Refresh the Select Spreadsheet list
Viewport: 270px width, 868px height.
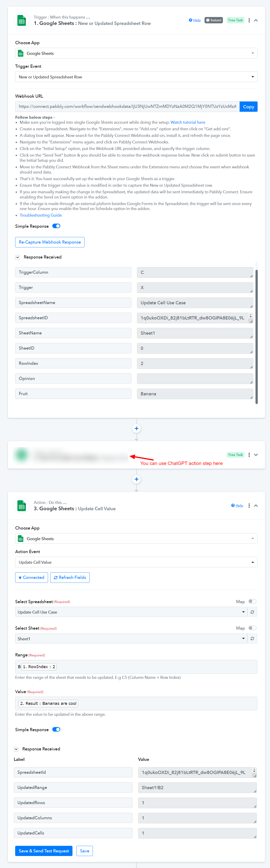(253, 612)
